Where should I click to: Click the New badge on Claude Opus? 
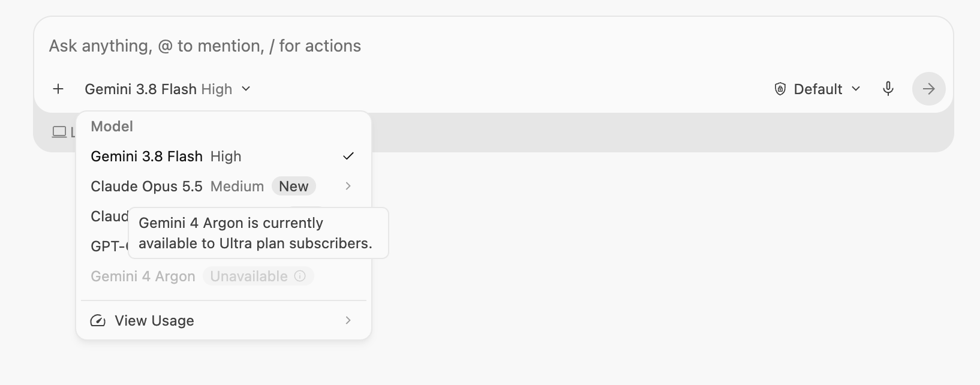[x=294, y=187]
